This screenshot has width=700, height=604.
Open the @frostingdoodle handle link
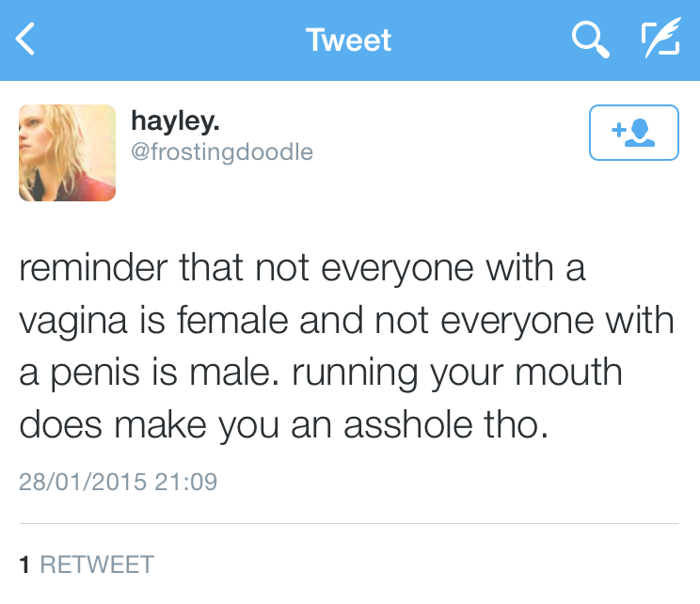(x=222, y=151)
